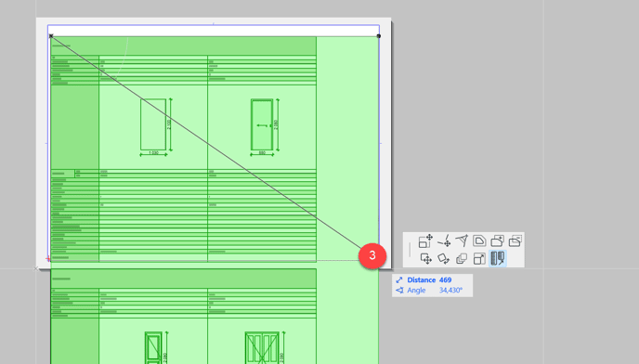
Task: Click the 1.030 width dimension text
Action: (153, 153)
